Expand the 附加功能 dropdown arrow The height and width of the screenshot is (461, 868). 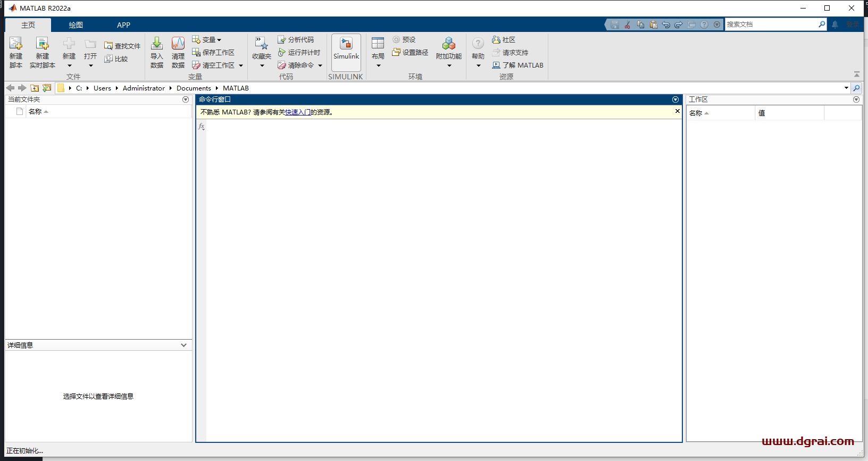(449, 66)
